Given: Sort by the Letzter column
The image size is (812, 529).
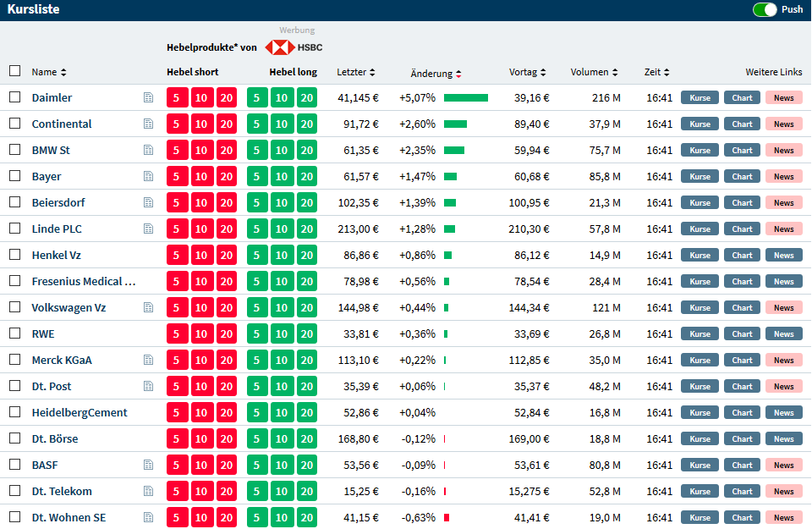Looking at the screenshot, I should tap(356, 72).
